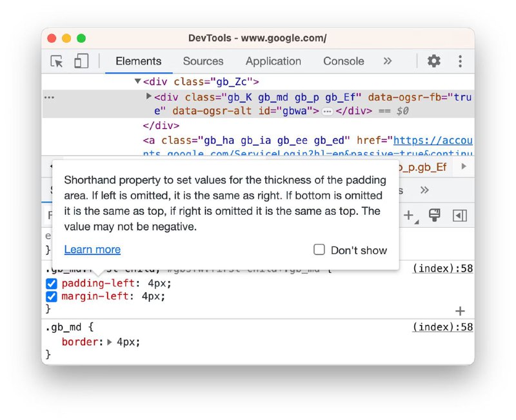Expand the collapsed ellipsis inside gbwa div
This screenshot has height=420, width=516.
point(327,111)
